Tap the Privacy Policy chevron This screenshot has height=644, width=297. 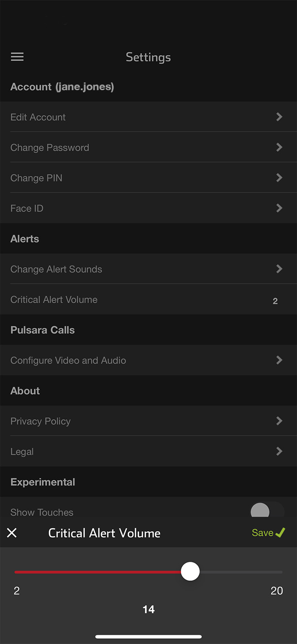(279, 421)
